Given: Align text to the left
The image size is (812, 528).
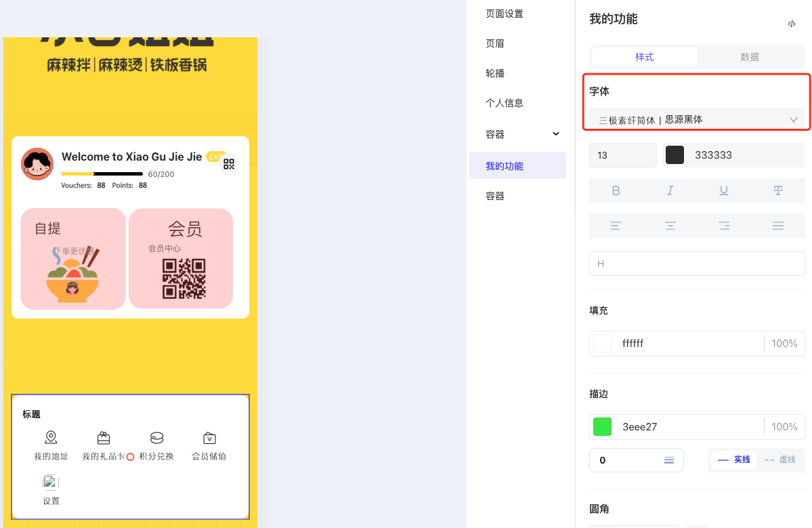Looking at the screenshot, I should pos(616,226).
